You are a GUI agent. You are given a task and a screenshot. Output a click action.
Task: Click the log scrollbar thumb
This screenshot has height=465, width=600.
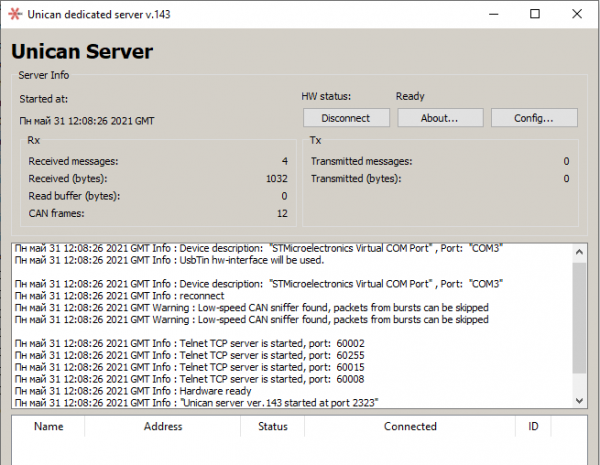point(579,318)
